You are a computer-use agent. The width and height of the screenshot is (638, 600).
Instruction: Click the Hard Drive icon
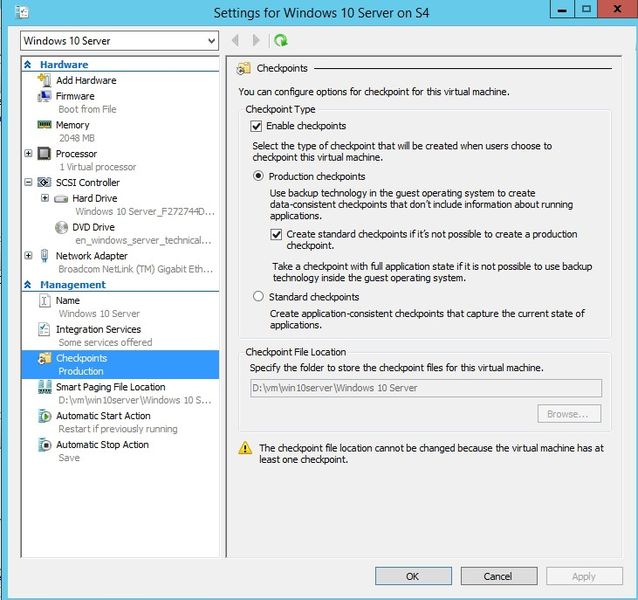[61, 199]
